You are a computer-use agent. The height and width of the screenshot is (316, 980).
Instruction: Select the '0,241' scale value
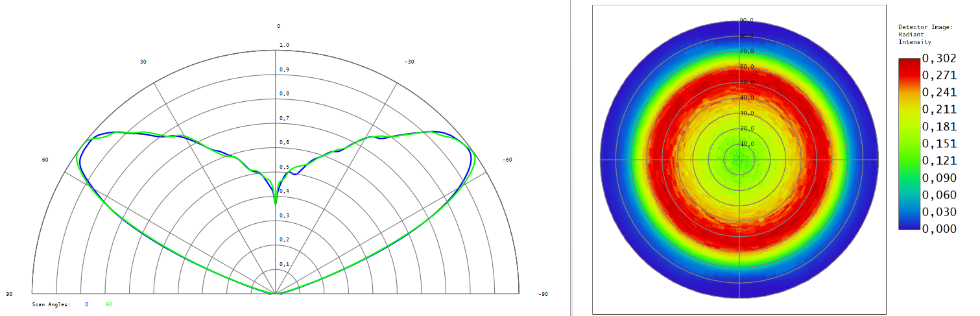click(940, 92)
